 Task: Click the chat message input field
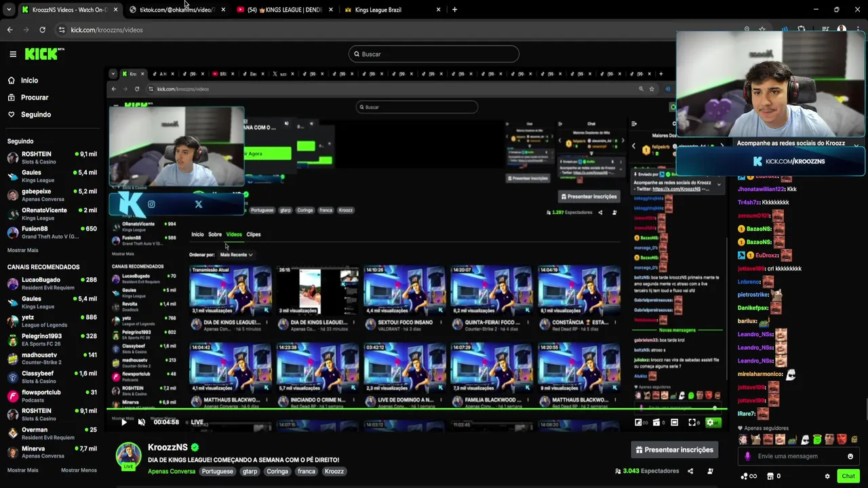pyautogui.click(x=799, y=456)
